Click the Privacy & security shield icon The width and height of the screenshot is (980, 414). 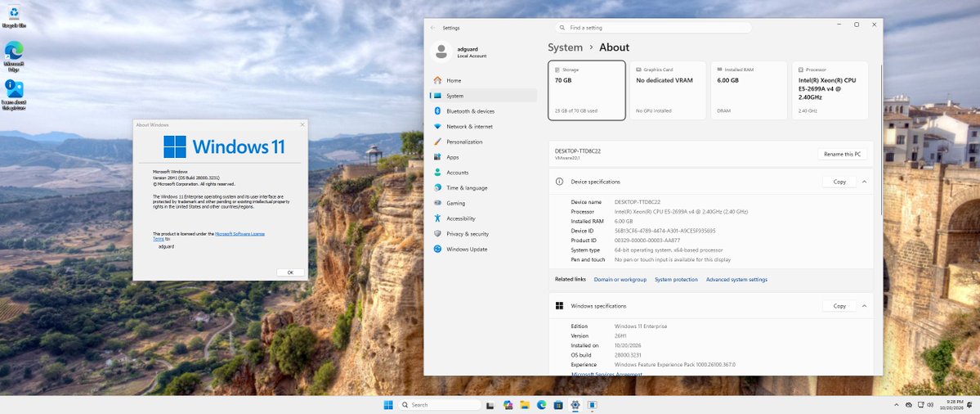[437, 233]
